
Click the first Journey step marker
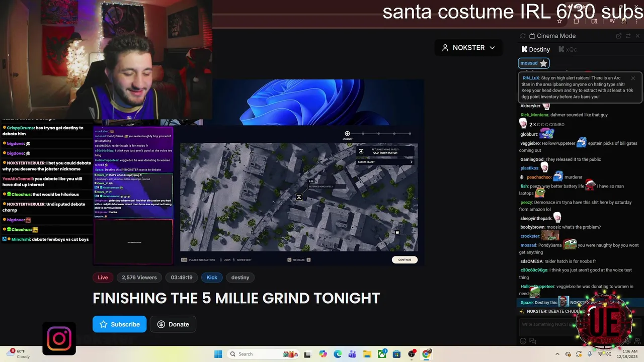coord(347,134)
